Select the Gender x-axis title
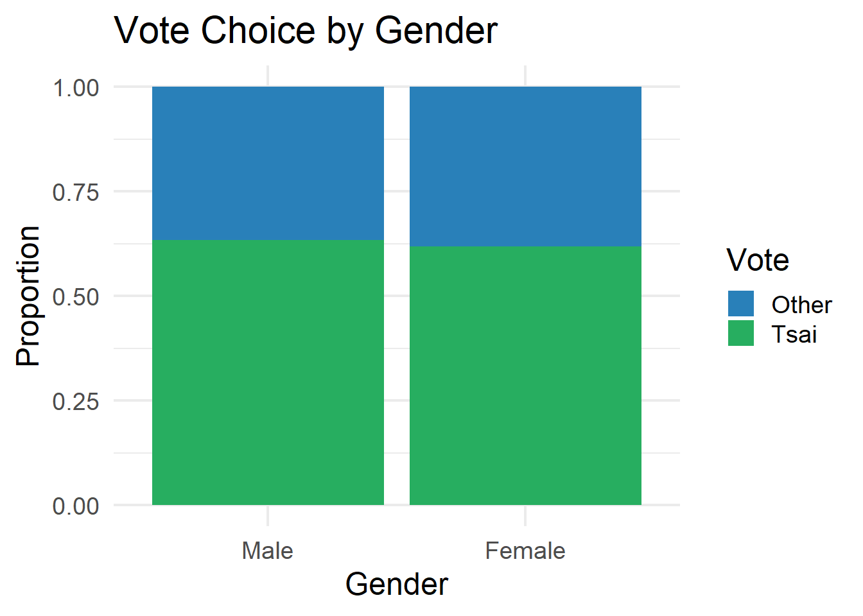863x616 pixels. pyautogui.click(x=397, y=585)
